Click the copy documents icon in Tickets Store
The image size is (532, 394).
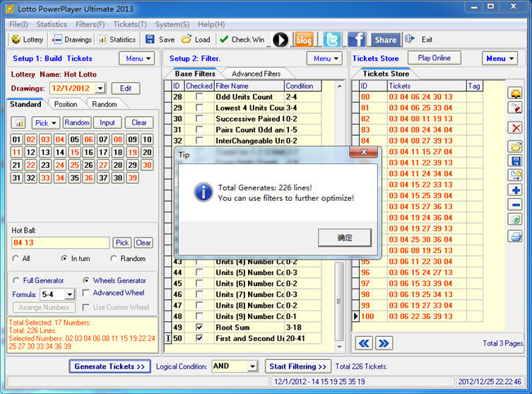pos(515,175)
